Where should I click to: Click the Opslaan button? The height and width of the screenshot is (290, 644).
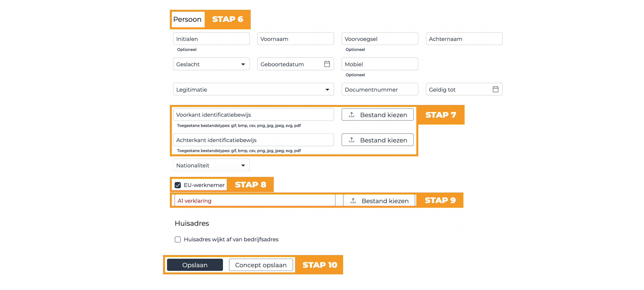195,265
